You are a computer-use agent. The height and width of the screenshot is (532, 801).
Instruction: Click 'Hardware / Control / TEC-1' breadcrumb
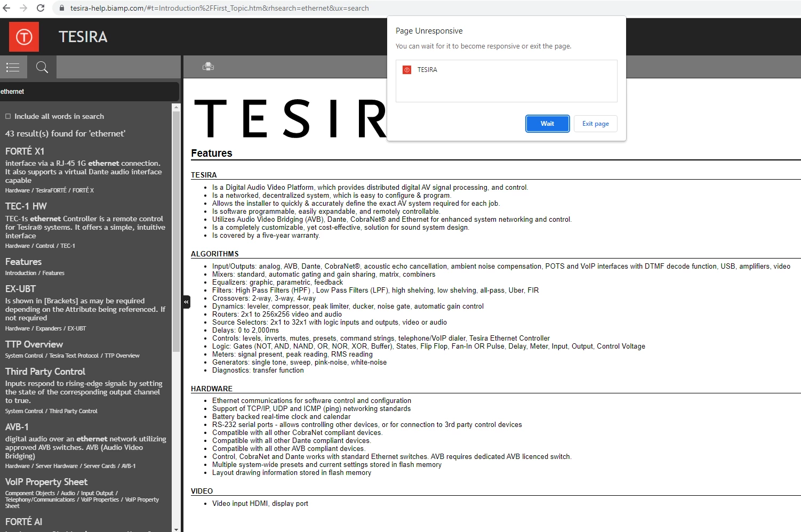tap(40, 246)
